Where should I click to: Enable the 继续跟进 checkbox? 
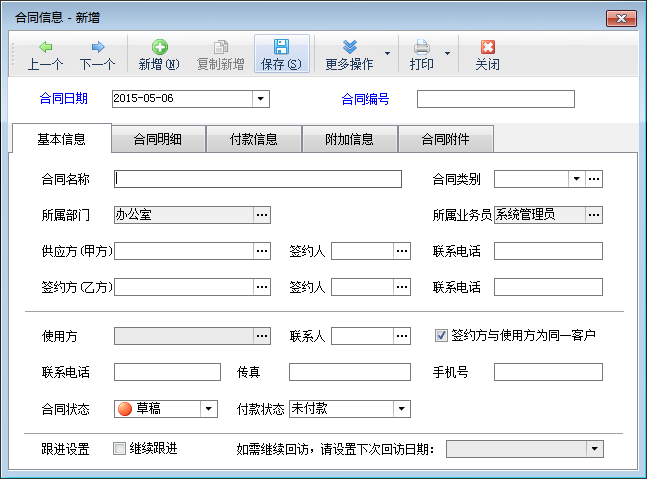pyautogui.click(x=120, y=449)
